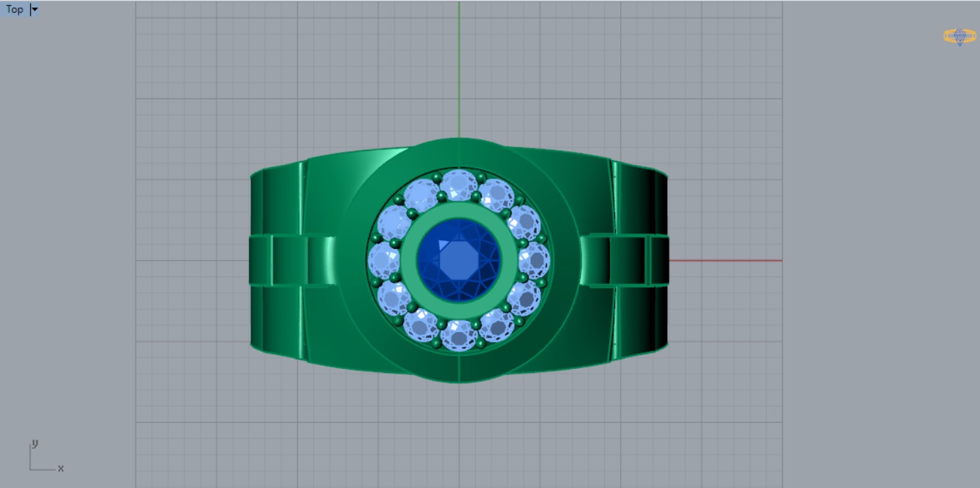Open the Top viewport dropdown arrow menu

35,10
